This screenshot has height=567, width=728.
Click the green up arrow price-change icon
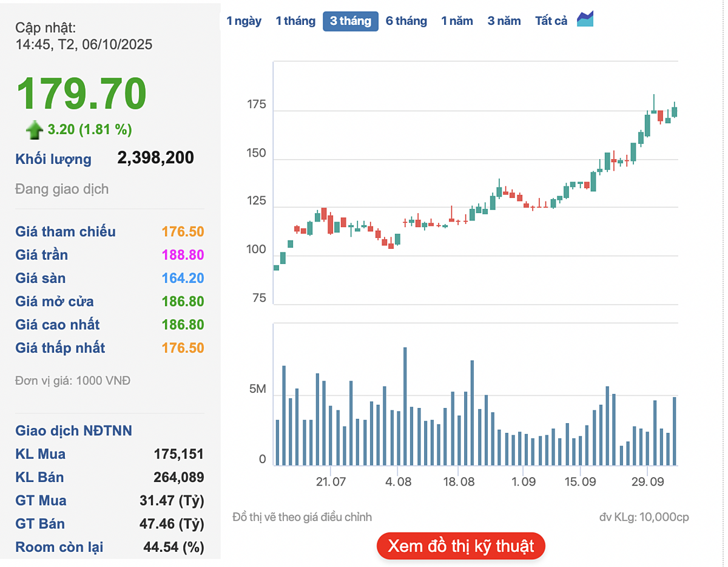[34, 129]
